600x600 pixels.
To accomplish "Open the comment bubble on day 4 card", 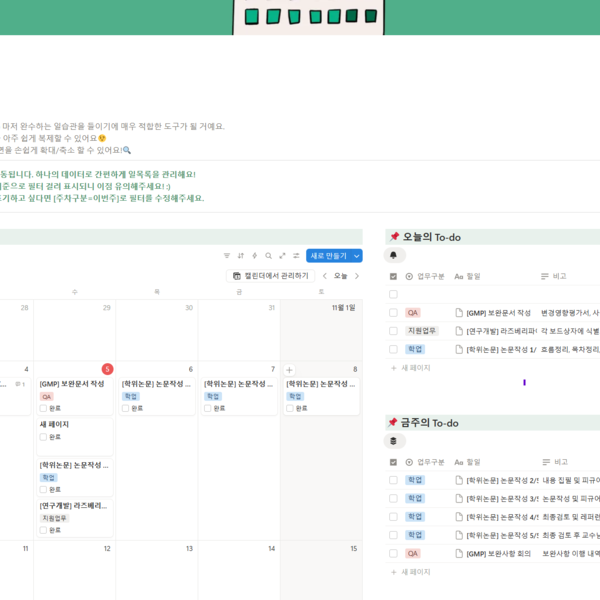I will pyautogui.click(x=20, y=384).
